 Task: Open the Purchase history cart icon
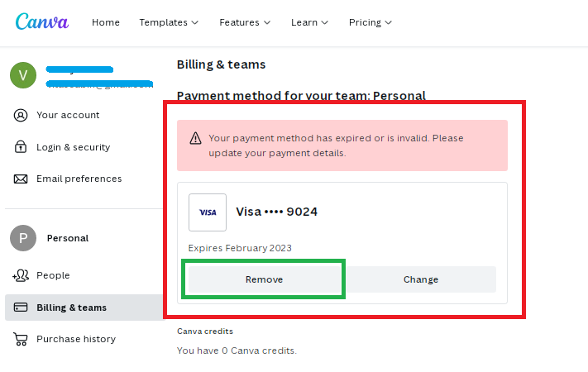pos(21,339)
